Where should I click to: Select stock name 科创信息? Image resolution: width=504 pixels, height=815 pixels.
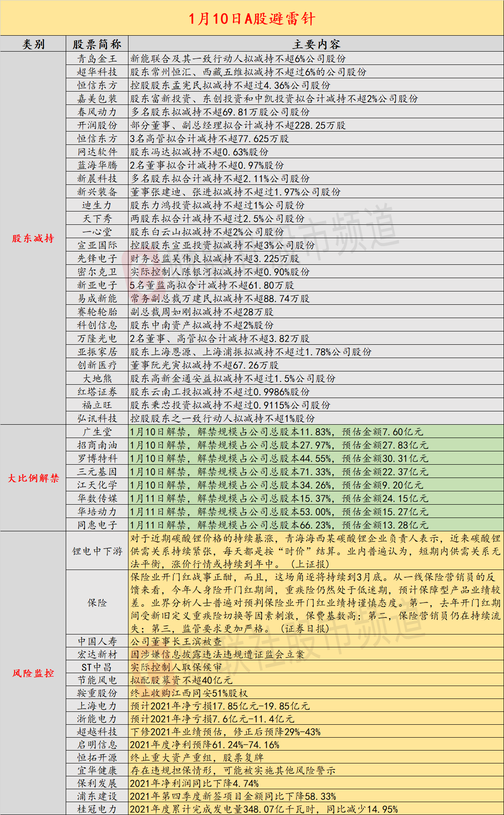(x=97, y=325)
